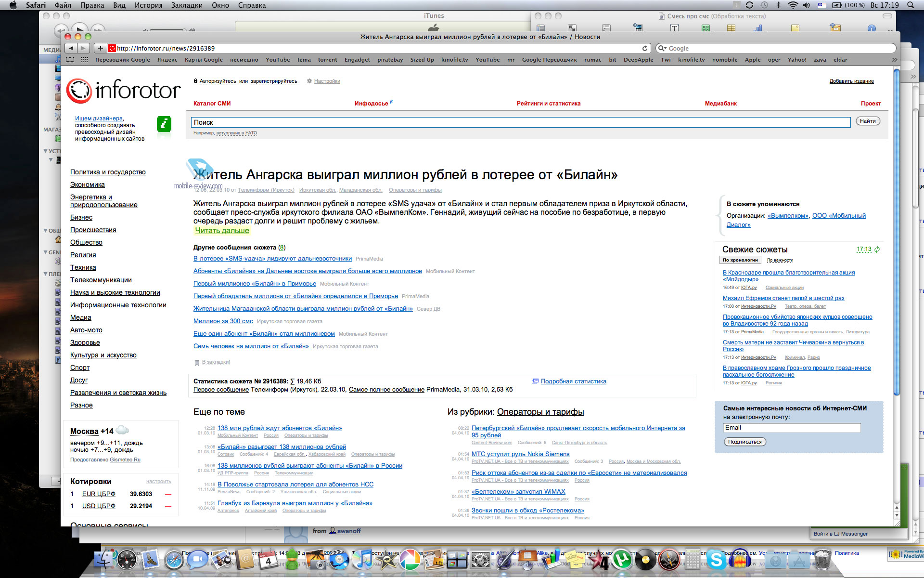Open swanoff link in the background window
Image resolution: width=924 pixels, height=578 pixels.
pos(349,531)
